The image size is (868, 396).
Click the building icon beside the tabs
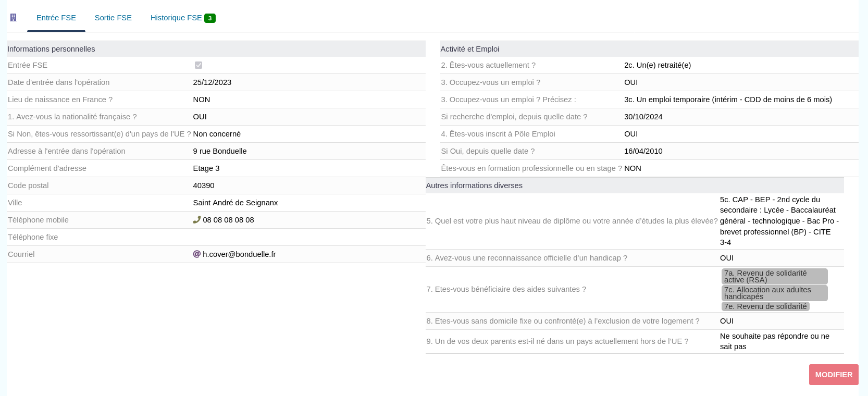14,18
